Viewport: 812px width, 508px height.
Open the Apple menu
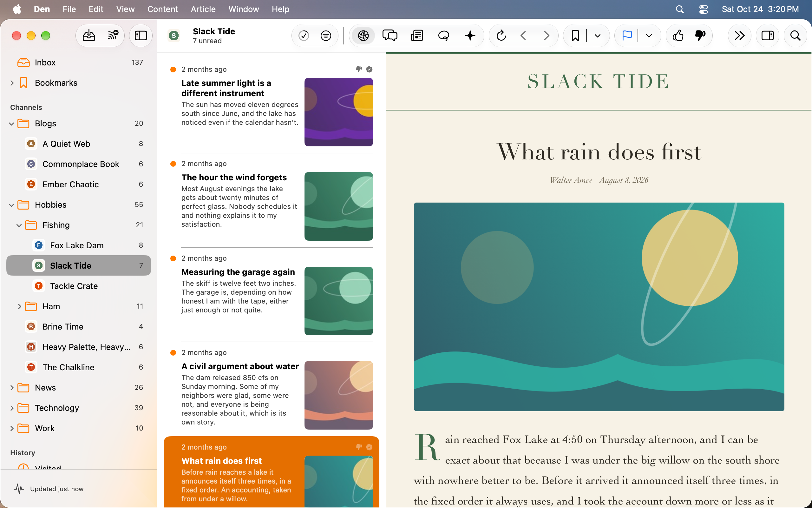pyautogui.click(x=17, y=9)
